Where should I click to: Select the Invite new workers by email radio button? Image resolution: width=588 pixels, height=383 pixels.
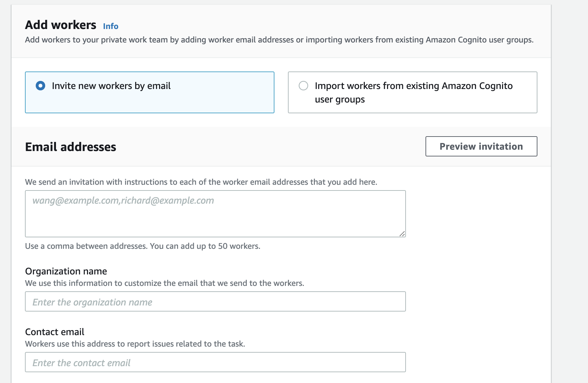click(x=40, y=86)
